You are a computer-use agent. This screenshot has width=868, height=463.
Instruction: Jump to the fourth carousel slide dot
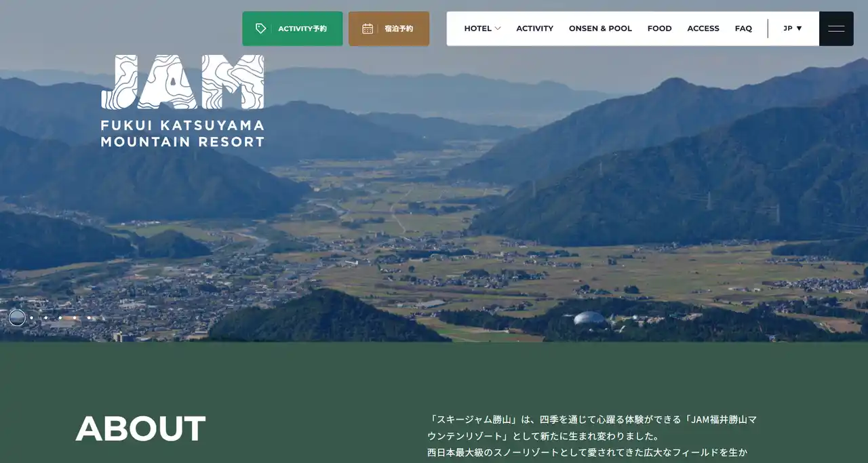(60, 317)
